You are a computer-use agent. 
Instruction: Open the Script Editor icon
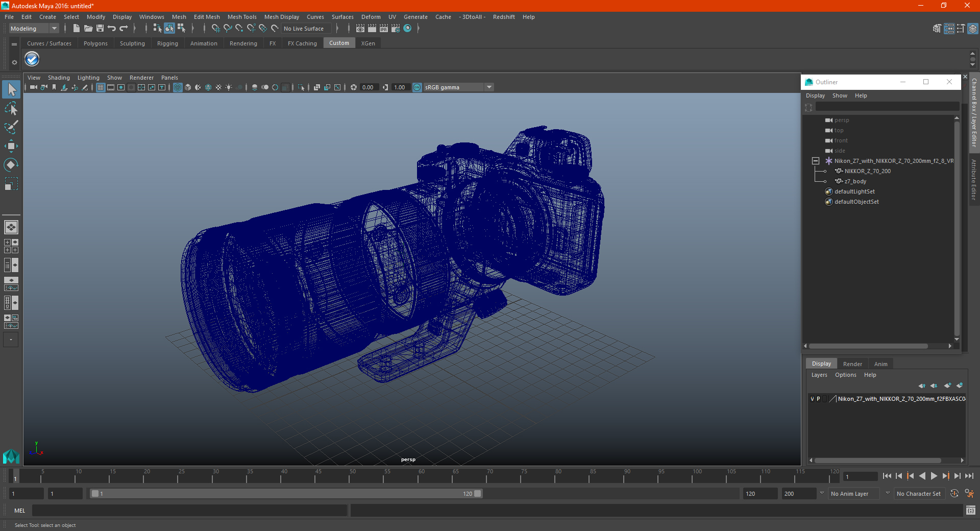pos(971,510)
